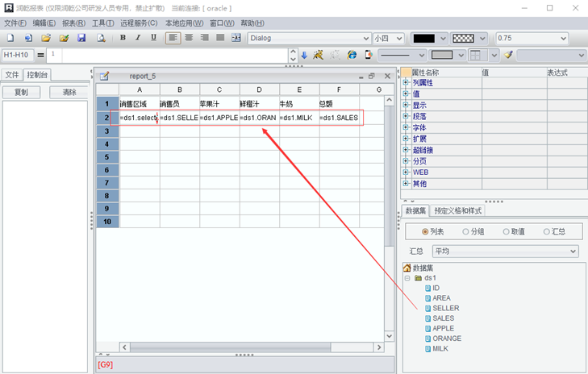Viewport: 588px width, 374px height.
Task: Switch to the 预定义格和样式 tab
Action: pos(457,211)
